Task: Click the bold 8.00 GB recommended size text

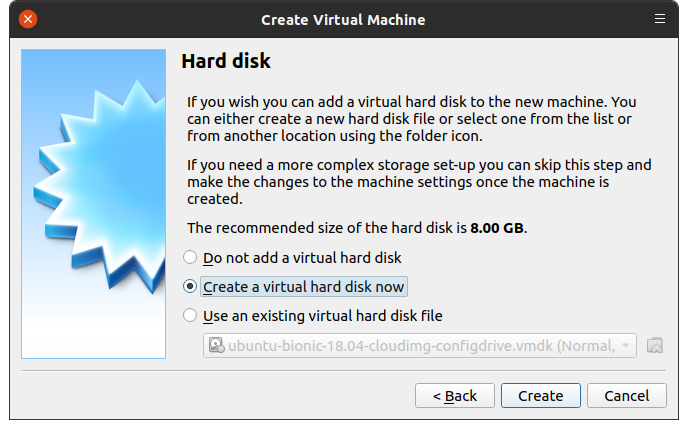Action: point(497,228)
